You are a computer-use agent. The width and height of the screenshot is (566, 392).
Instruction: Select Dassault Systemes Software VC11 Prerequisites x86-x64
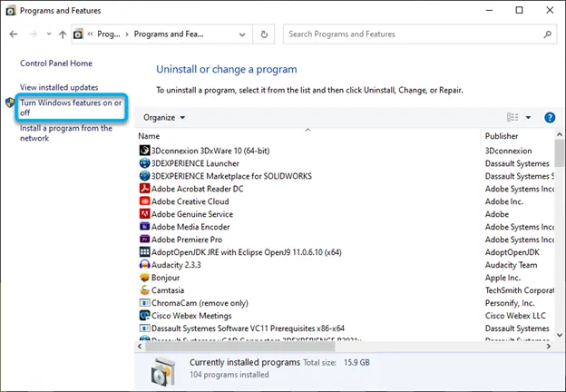pyautogui.click(x=248, y=328)
